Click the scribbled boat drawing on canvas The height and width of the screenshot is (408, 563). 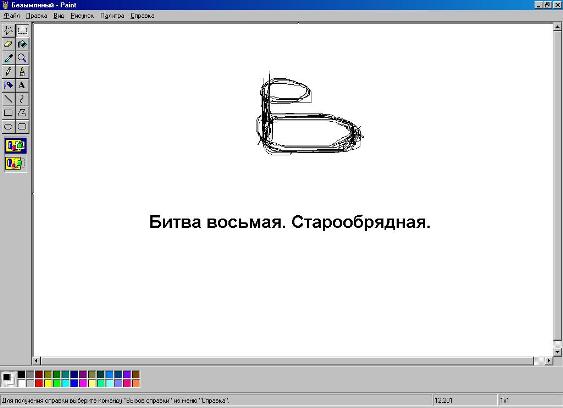click(310, 114)
